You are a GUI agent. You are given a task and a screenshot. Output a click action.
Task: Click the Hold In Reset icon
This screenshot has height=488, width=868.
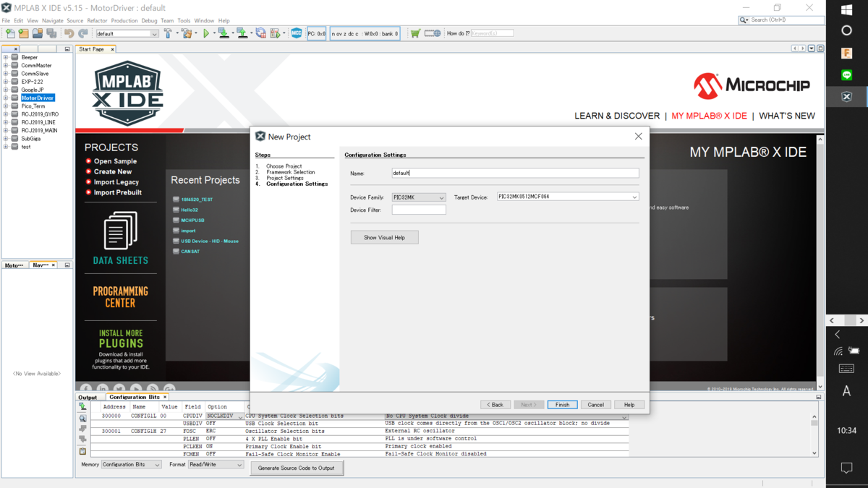(x=260, y=33)
